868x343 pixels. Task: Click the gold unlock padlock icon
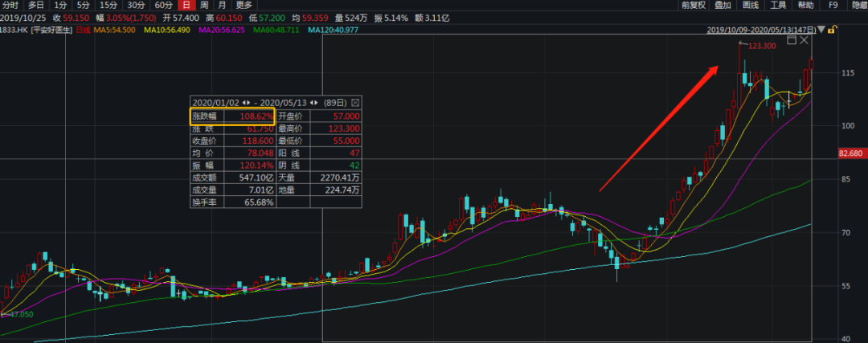coord(833,30)
